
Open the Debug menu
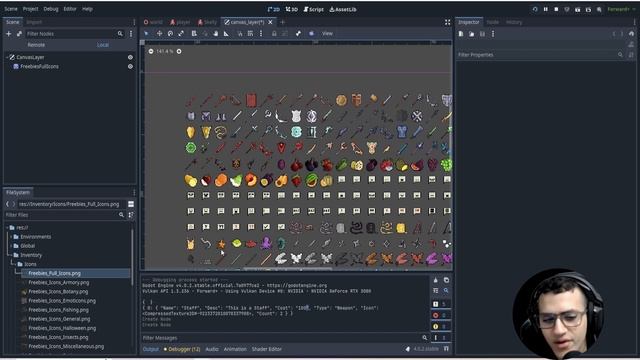51,9
